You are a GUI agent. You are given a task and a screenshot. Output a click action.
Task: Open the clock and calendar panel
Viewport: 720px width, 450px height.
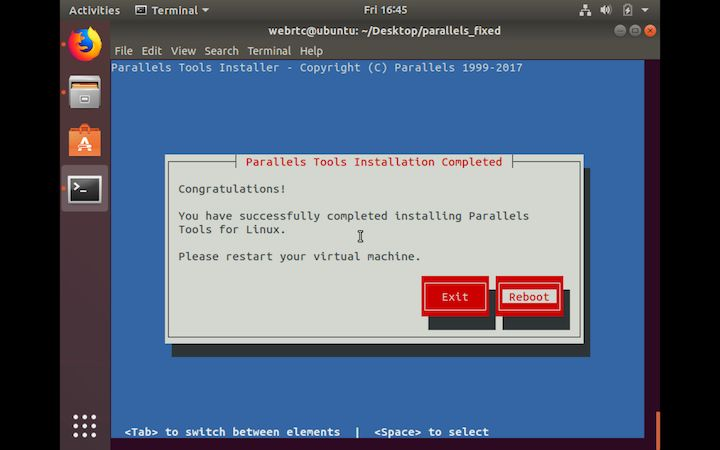pos(385,10)
